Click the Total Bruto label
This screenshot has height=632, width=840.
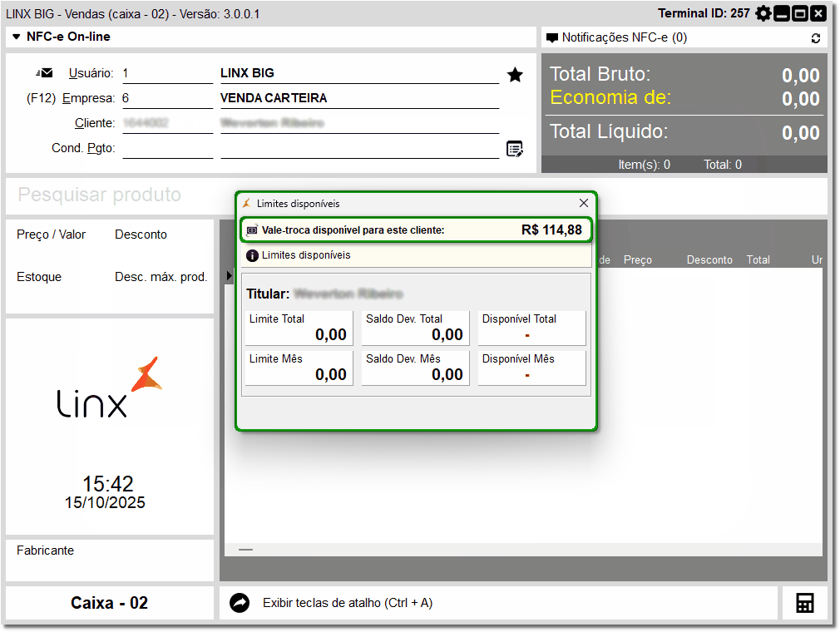coord(600,75)
